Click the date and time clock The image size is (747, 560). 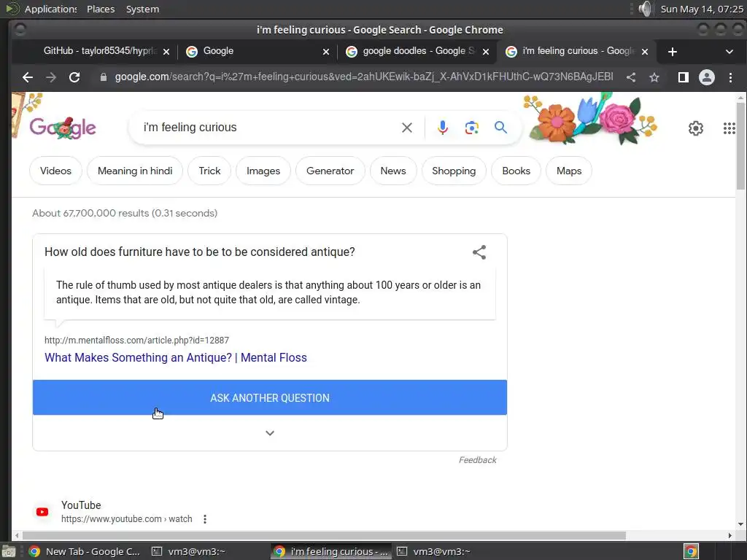701,9
